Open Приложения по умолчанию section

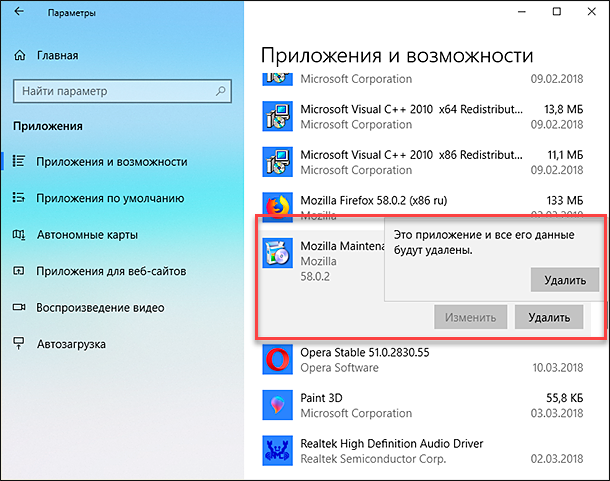tap(110, 198)
